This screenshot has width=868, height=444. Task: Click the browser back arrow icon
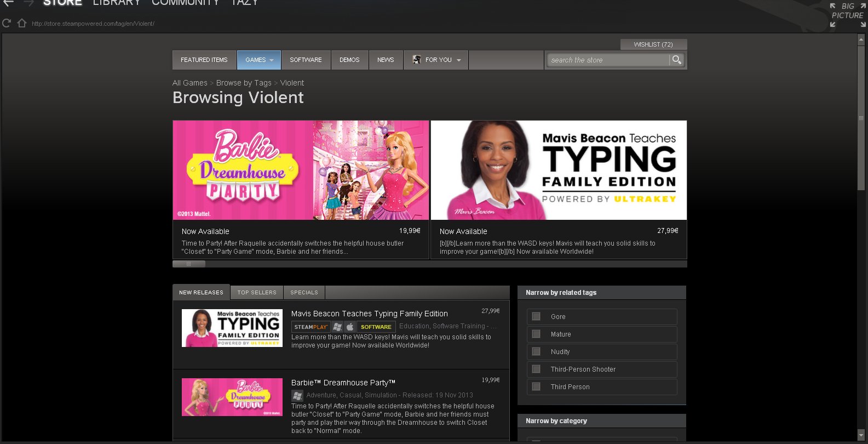pyautogui.click(x=8, y=3)
